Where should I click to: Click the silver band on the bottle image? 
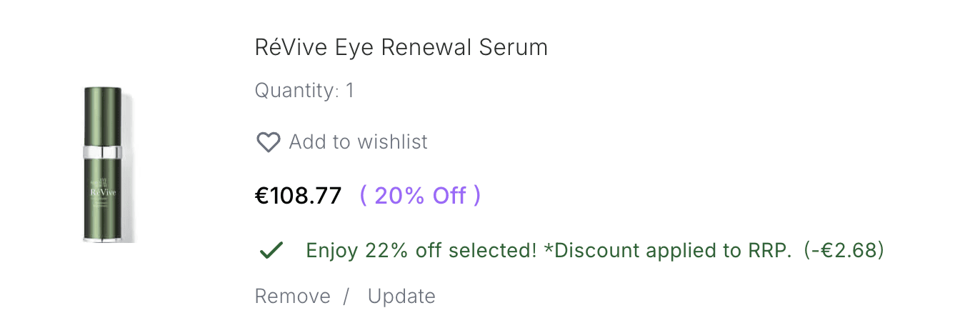pos(103,151)
